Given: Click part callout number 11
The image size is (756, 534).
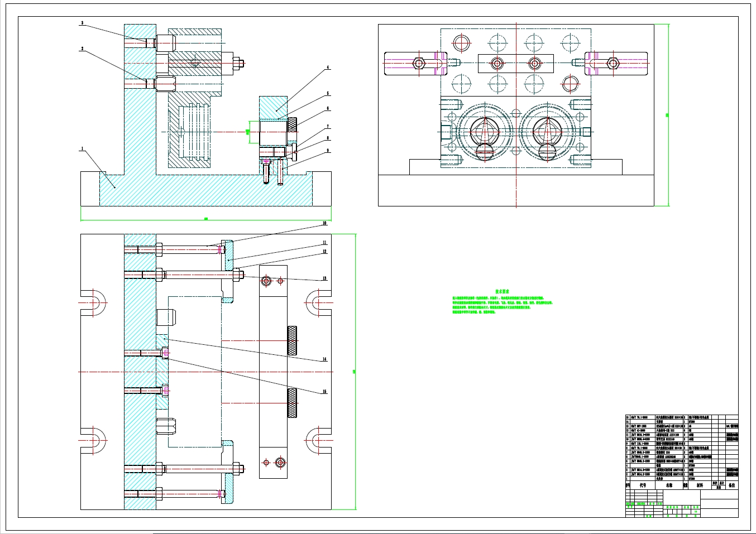Looking at the screenshot, I should 324,243.
